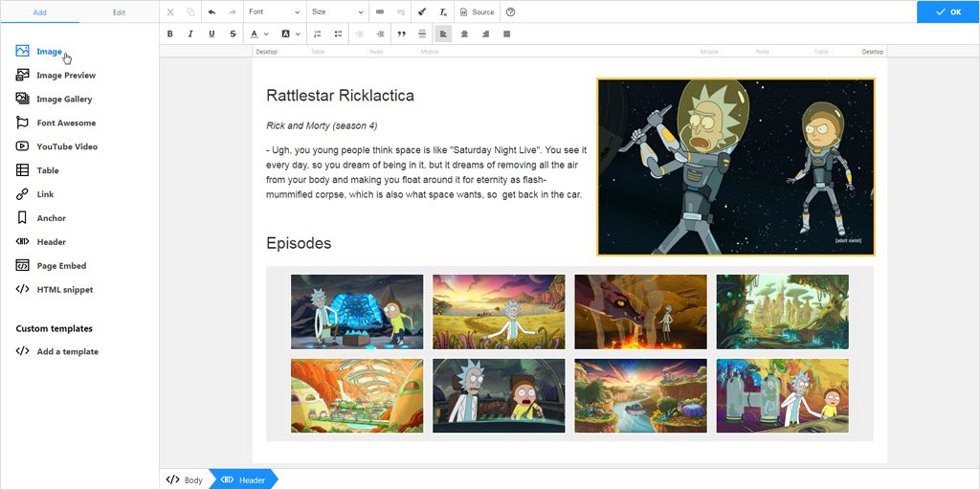Insert link using the chain icon

coord(380,11)
